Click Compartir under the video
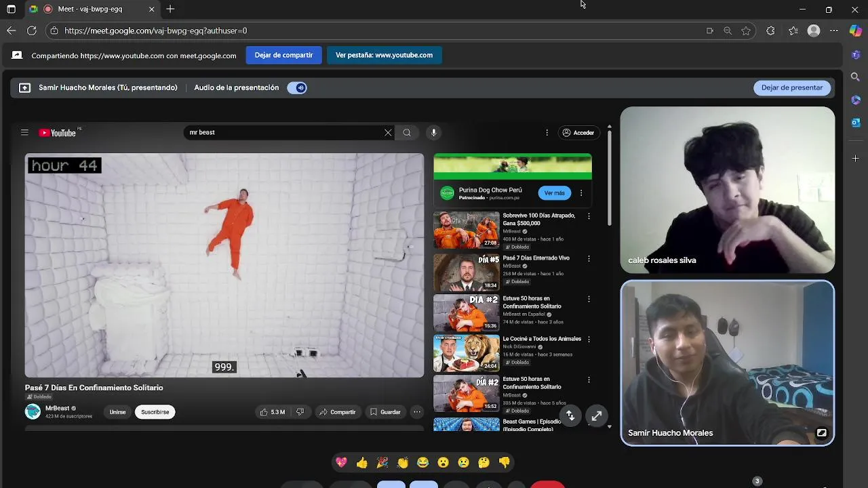Viewport: 868px width, 488px height. [x=337, y=412]
